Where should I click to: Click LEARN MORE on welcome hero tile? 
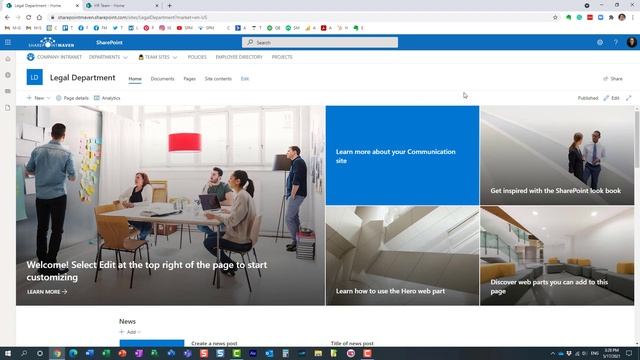(x=47, y=292)
